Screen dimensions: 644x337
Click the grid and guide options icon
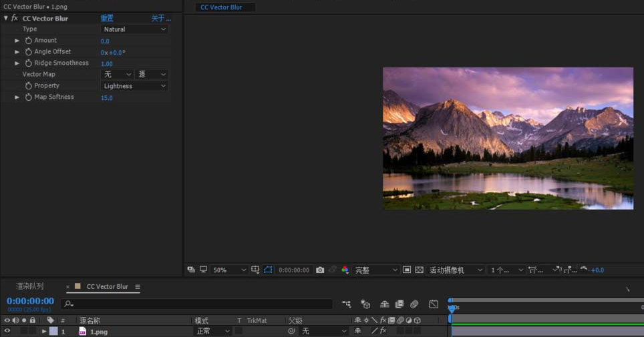[x=255, y=270]
